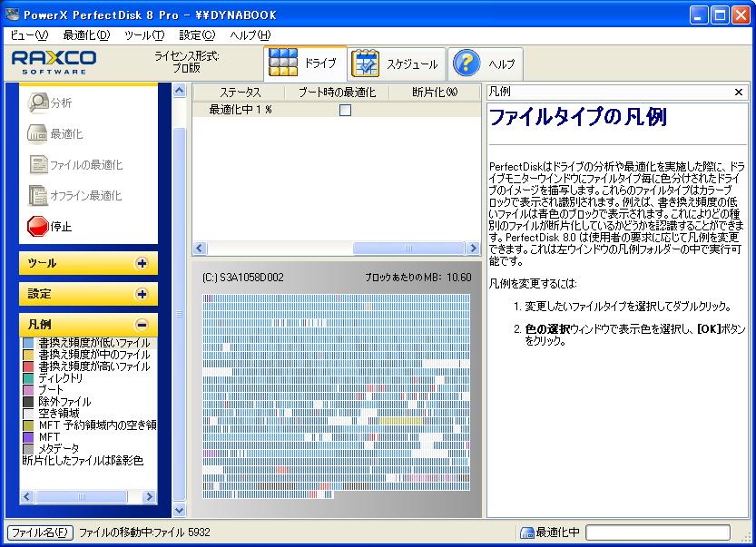Click the 分析 label in sidebar
Image resolution: width=756 pixels, height=547 pixels.
click(61, 103)
